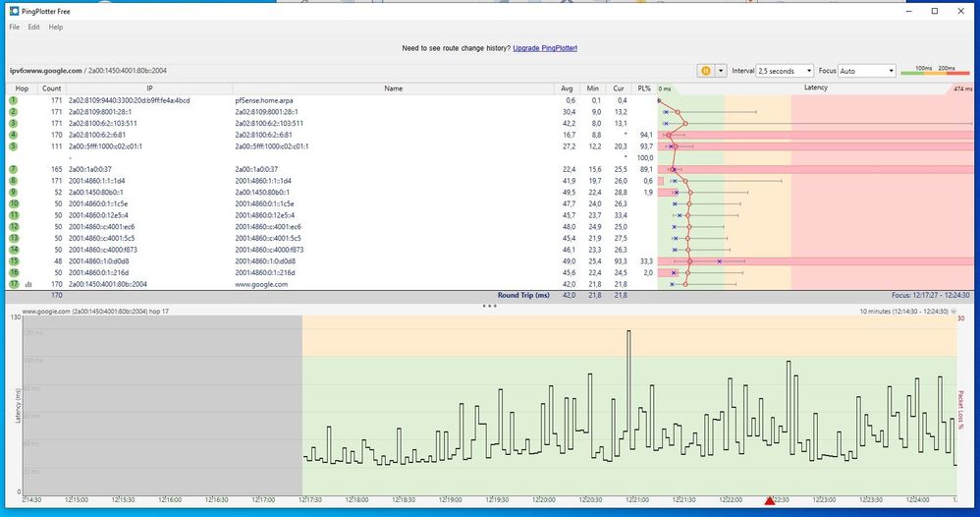
Task: Select the hop 11 green circle
Action: (13, 215)
